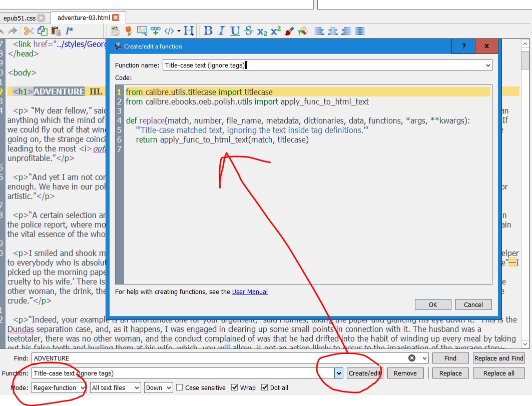Make text bold with the B icon

(208, 31)
